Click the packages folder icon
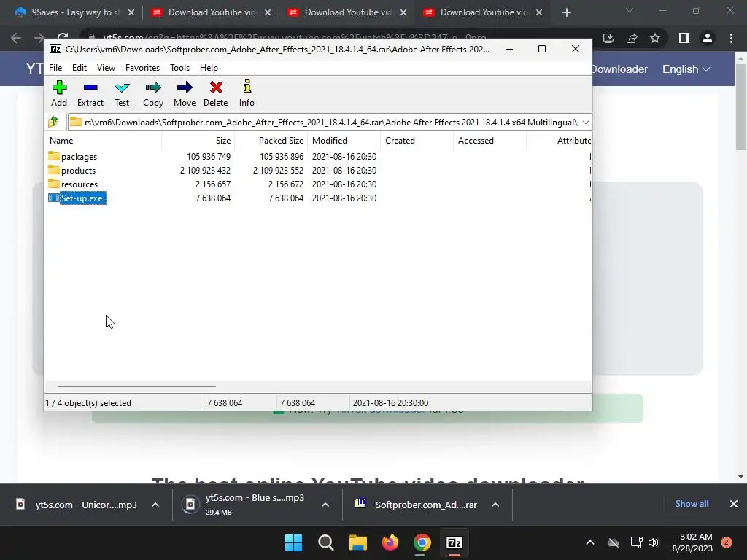The image size is (747, 560). [54, 156]
